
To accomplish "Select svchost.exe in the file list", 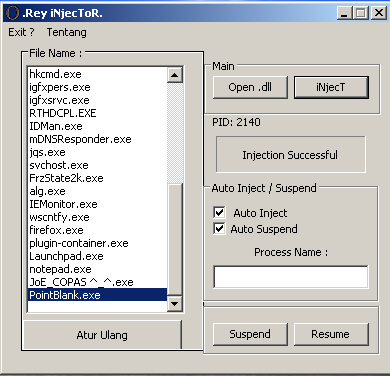I will click(x=97, y=165).
